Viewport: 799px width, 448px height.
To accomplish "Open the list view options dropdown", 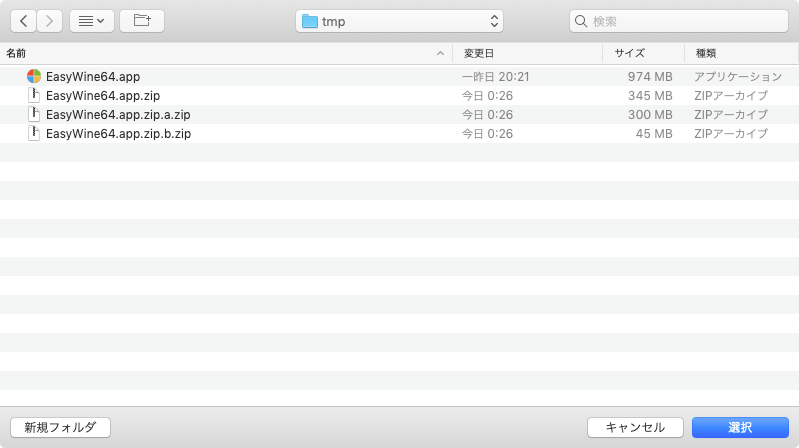I will 92,21.
